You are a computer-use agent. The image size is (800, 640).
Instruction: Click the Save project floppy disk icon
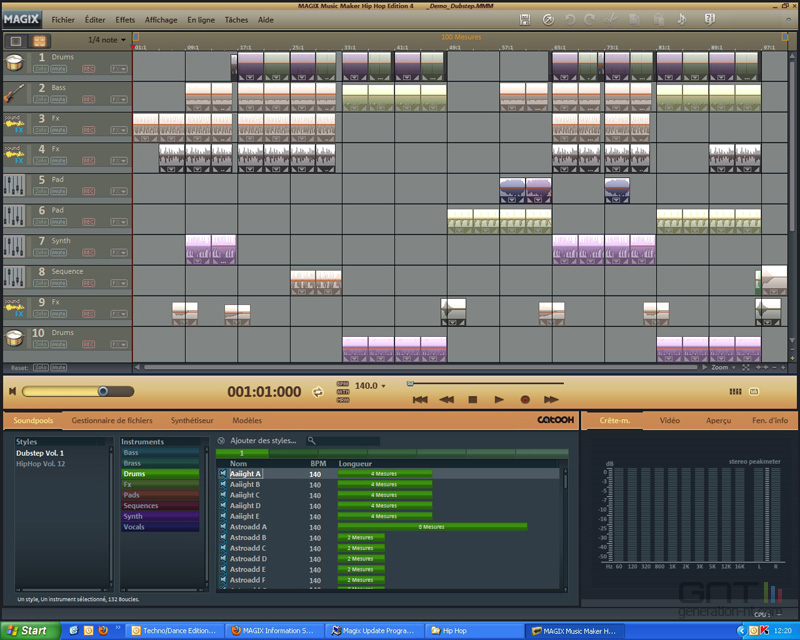tap(524, 20)
